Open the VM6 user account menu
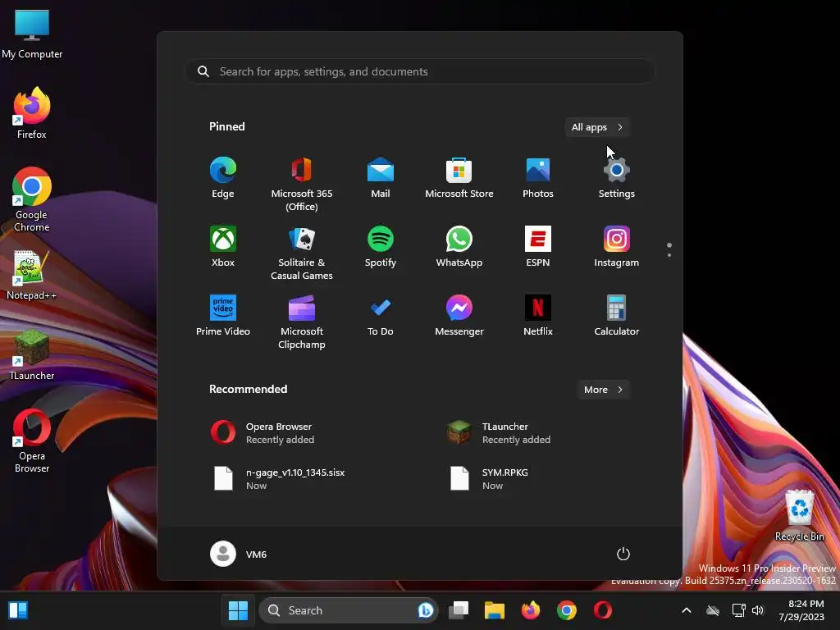The image size is (840, 630). pyautogui.click(x=239, y=554)
